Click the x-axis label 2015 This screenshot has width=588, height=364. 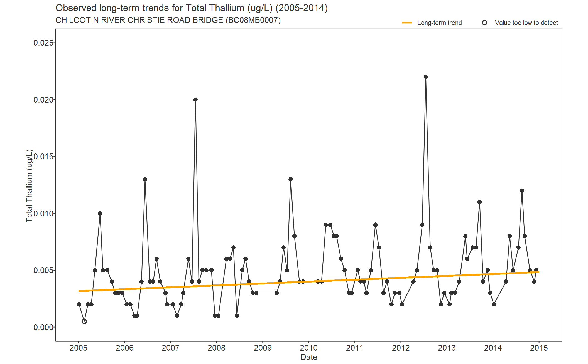click(539, 348)
